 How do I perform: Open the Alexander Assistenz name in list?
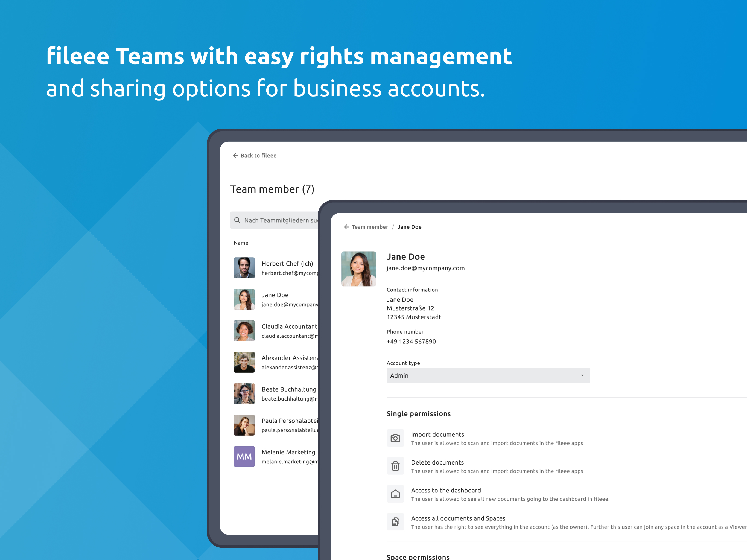click(x=290, y=358)
